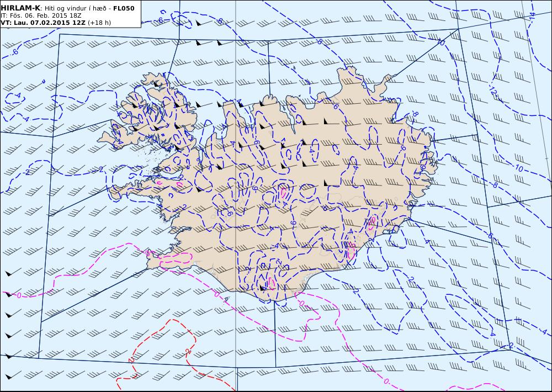552x392 pixels.
Task: Click the '12' isotherm contour label
Action: coord(492,92)
